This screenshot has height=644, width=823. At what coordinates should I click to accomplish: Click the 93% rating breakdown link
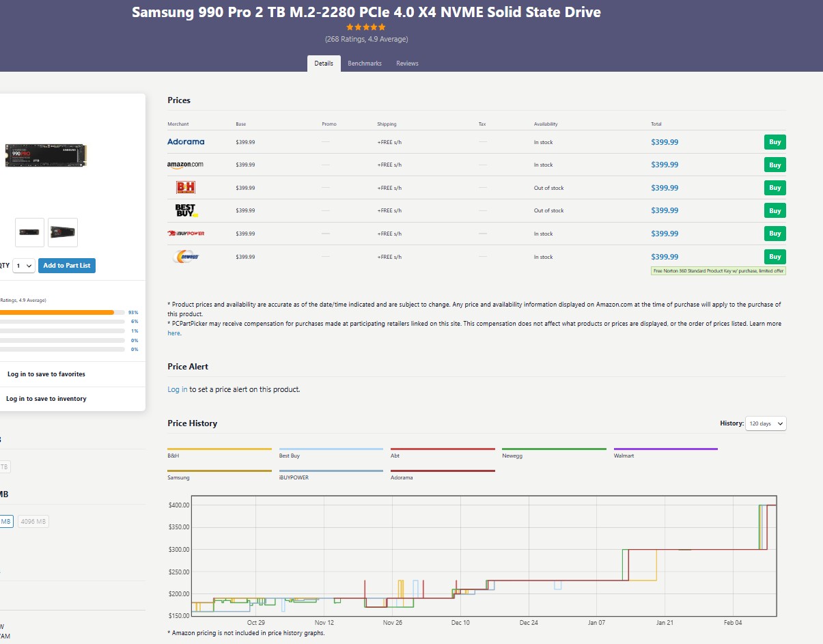pyautogui.click(x=133, y=312)
